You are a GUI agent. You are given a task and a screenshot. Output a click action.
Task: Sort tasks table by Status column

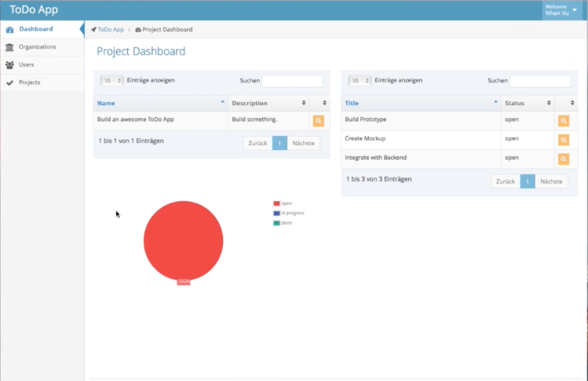click(528, 103)
